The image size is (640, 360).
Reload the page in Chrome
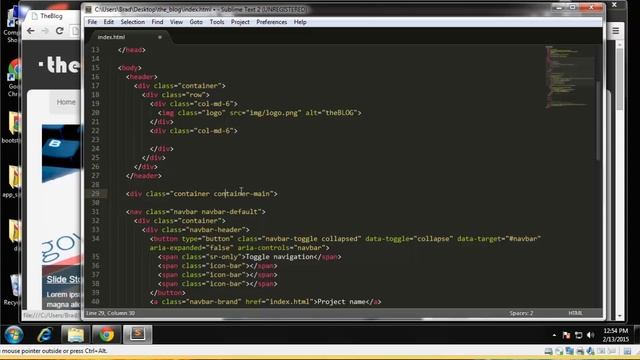click(x=60, y=31)
